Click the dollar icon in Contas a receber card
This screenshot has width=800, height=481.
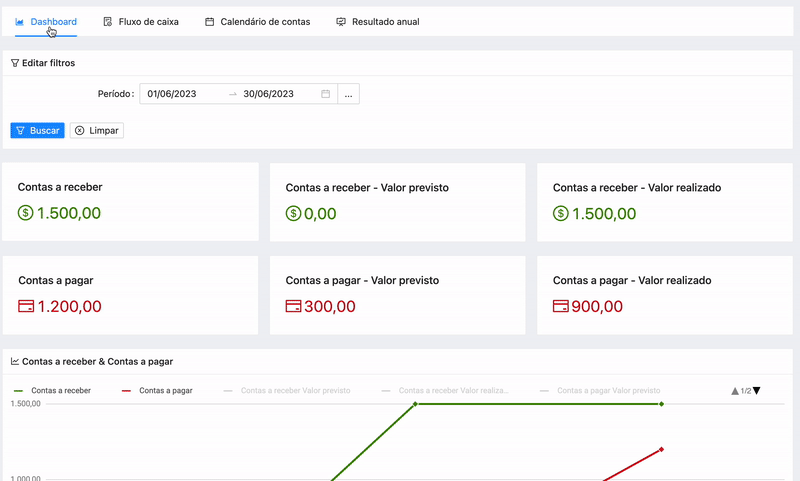(26, 213)
